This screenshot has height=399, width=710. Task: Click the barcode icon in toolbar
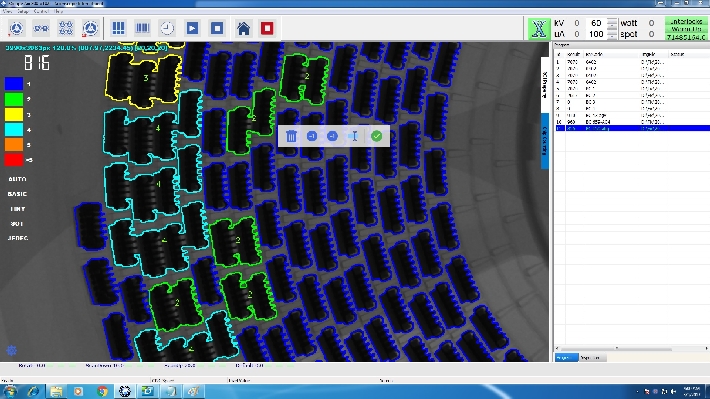tap(142, 28)
